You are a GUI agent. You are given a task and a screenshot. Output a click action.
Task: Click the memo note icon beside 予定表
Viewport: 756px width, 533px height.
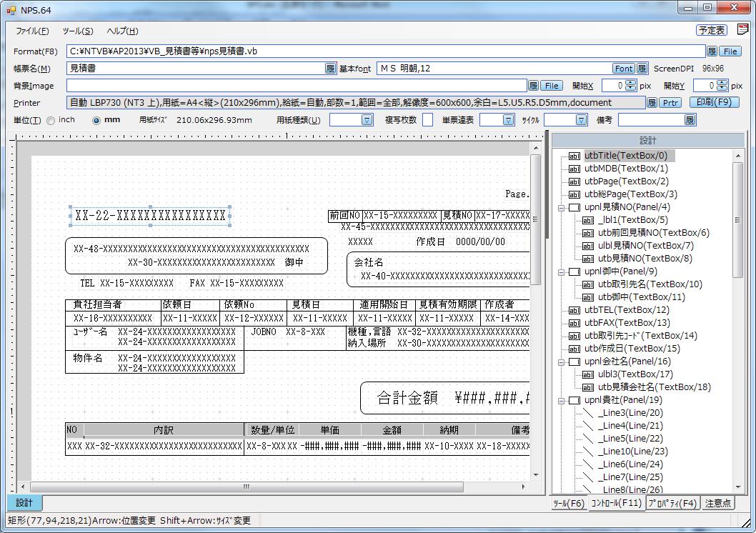tap(743, 30)
